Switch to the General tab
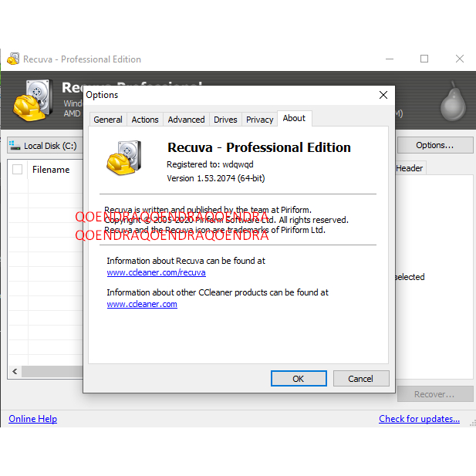 [x=108, y=120]
